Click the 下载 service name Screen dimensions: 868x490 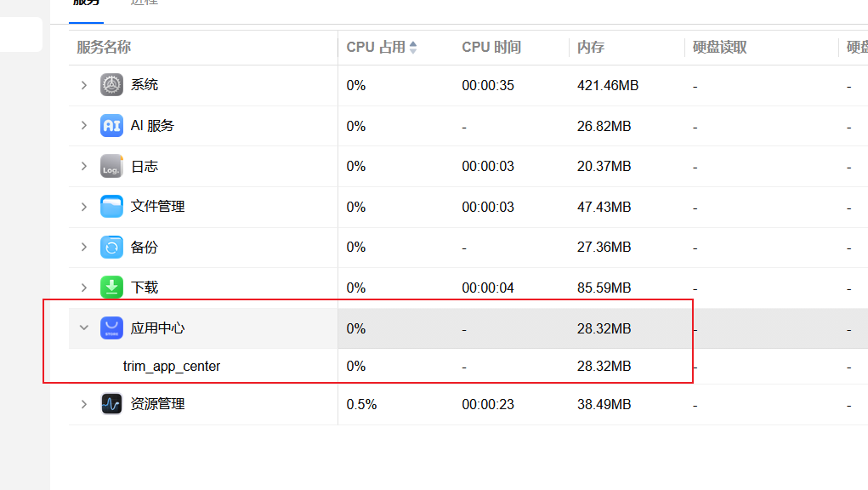tap(144, 288)
